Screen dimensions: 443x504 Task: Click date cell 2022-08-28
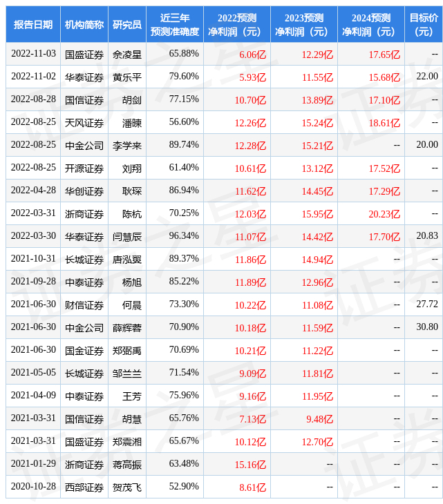33,99
